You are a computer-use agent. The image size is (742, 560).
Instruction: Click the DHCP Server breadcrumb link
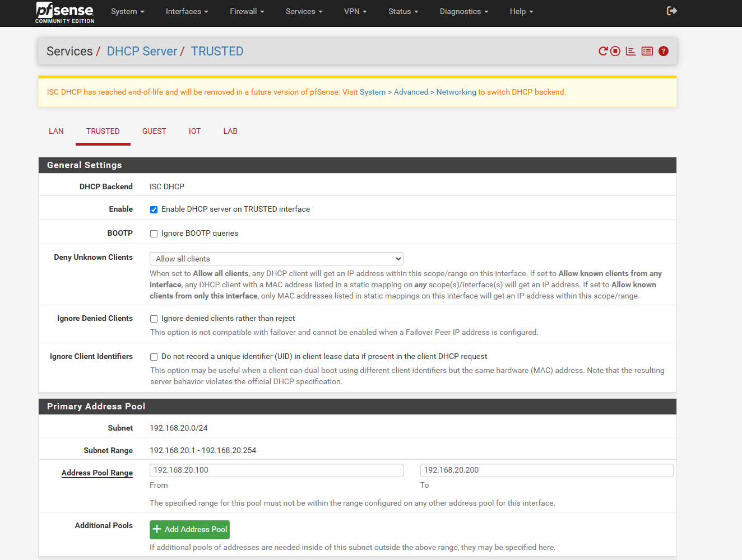point(142,51)
